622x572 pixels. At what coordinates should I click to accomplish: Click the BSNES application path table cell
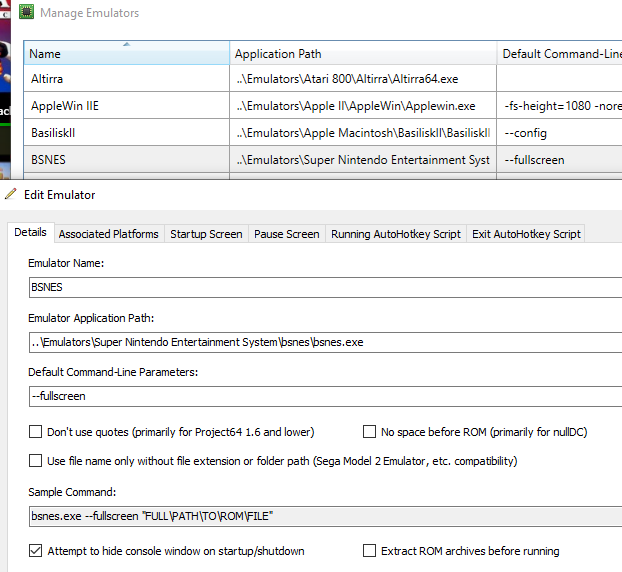pos(363,159)
